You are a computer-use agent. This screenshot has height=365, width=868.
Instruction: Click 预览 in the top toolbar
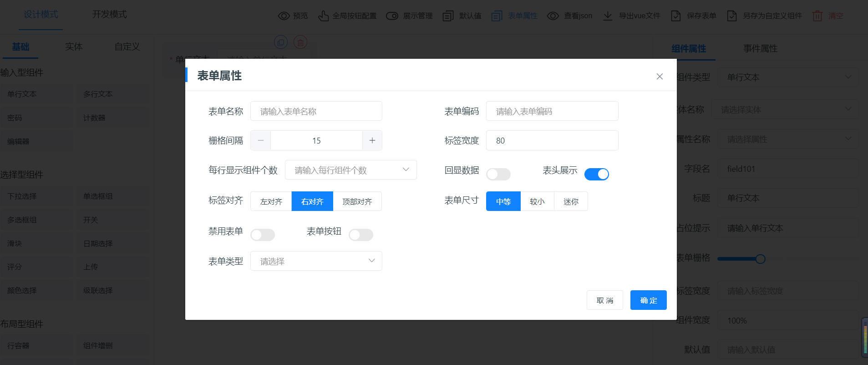click(x=300, y=16)
